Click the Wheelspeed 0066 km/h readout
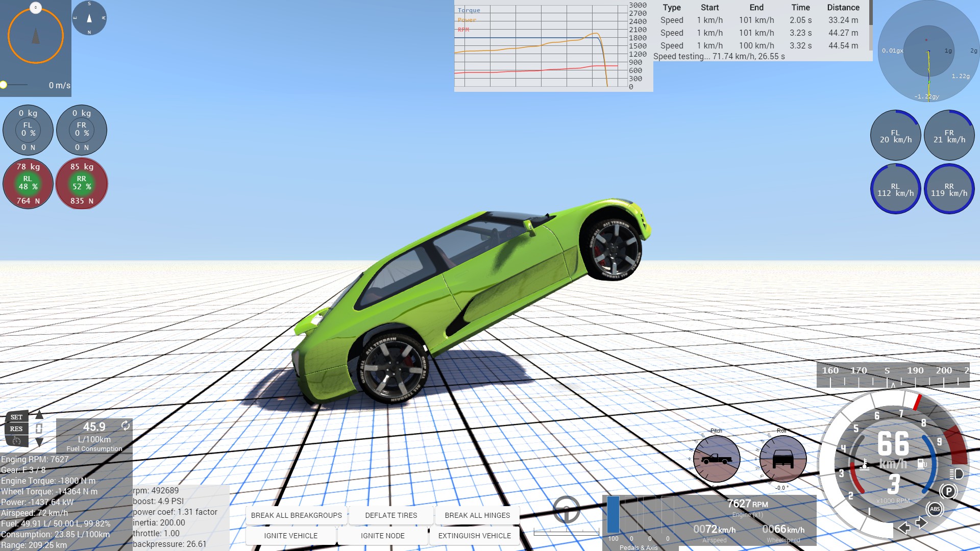 pos(783,530)
